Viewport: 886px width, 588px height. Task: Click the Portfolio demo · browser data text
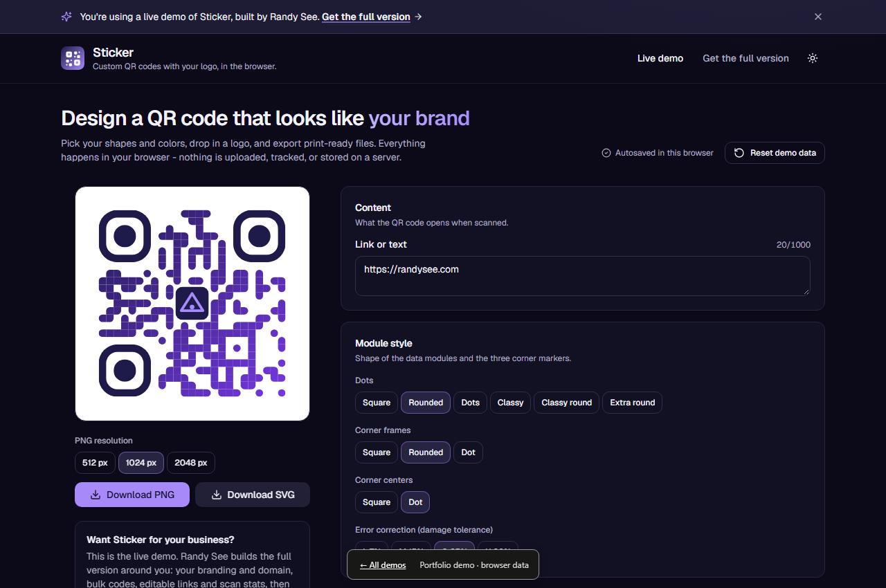coord(474,565)
